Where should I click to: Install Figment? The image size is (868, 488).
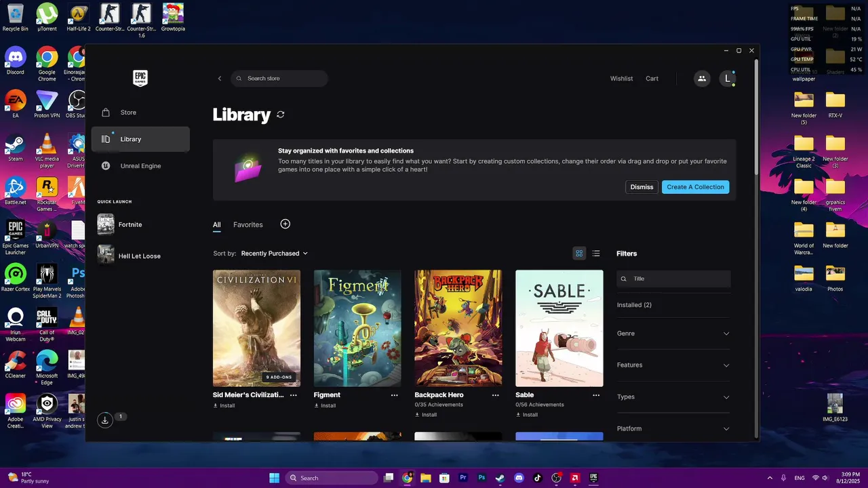(x=325, y=406)
